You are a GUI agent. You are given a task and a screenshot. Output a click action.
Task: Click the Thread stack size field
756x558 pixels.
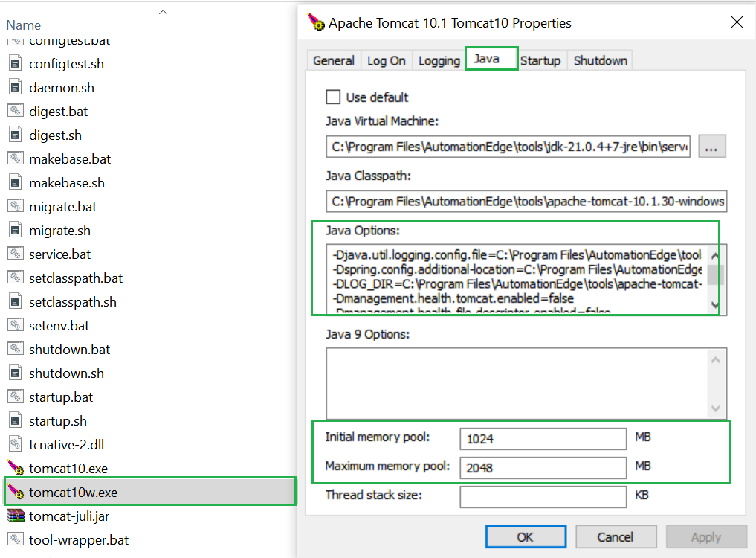(x=543, y=497)
